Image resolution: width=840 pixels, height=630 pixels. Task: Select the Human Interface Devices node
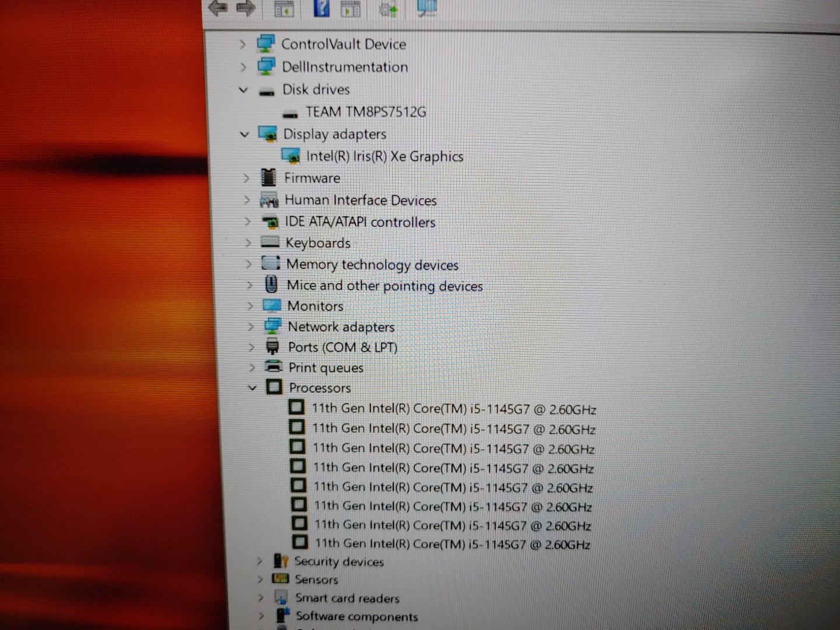[x=360, y=200]
